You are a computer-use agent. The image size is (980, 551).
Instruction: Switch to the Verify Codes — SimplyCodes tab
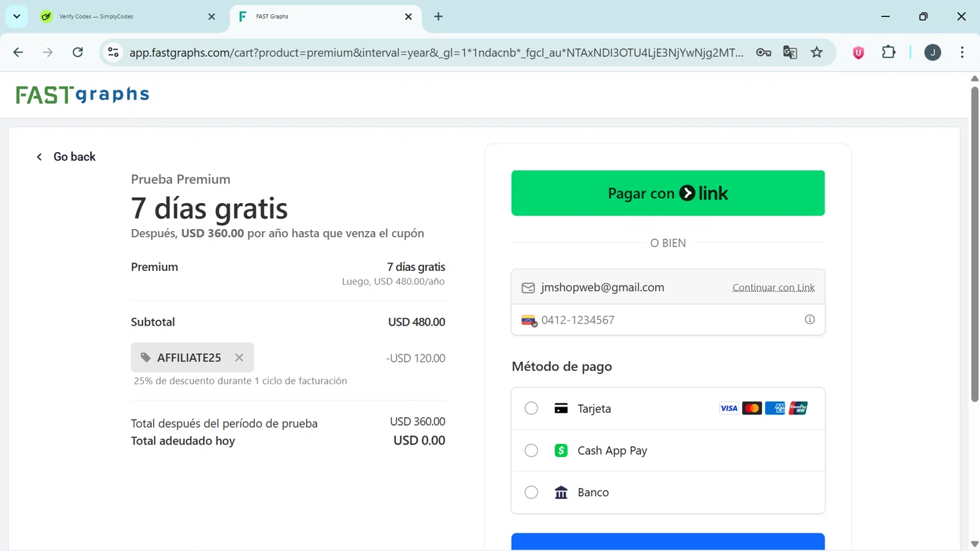click(127, 16)
